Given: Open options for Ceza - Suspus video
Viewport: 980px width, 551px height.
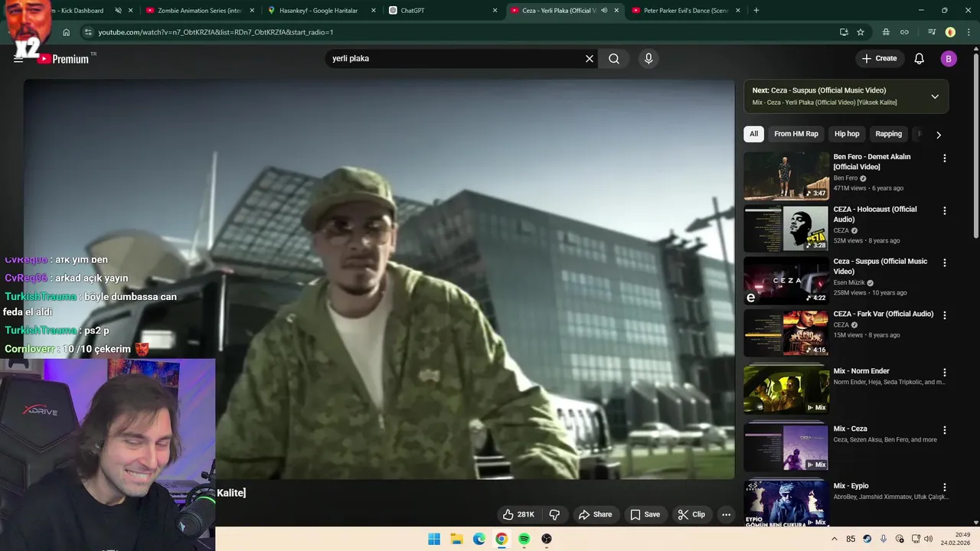Looking at the screenshot, I should pyautogui.click(x=944, y=262).
